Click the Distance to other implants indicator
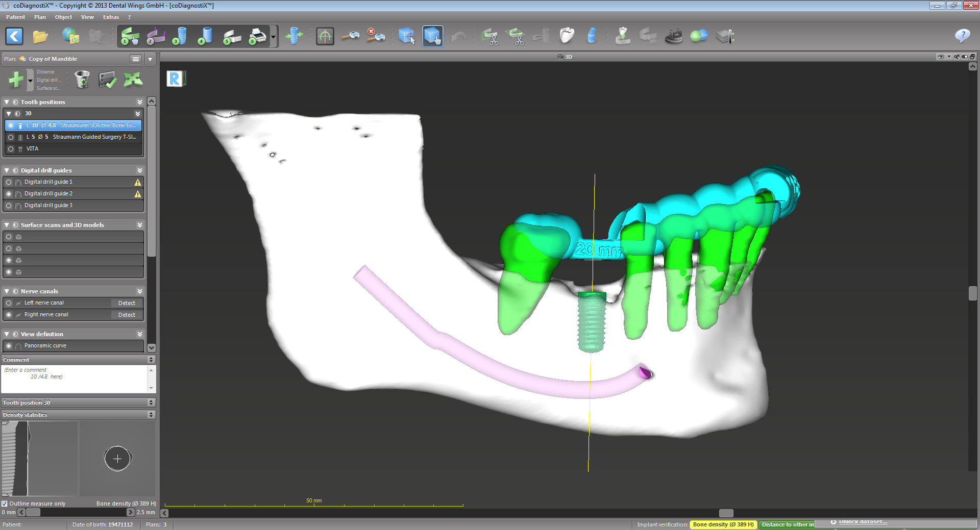The height and width of the screenshot is (530, 980). click(x=787, y=524)
